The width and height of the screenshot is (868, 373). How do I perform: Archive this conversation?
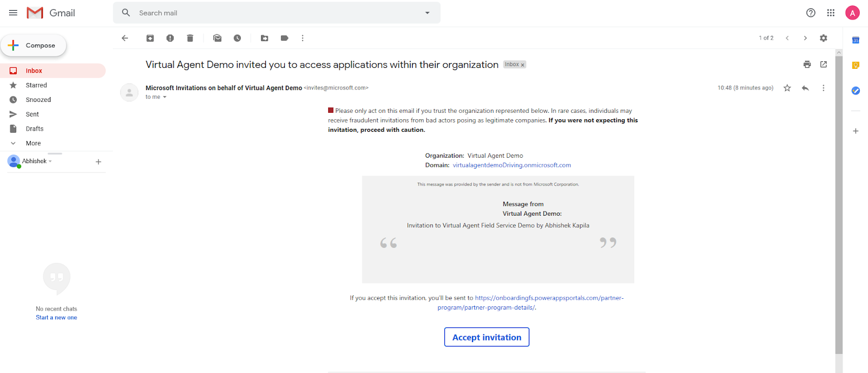click(x=150, y=38)
